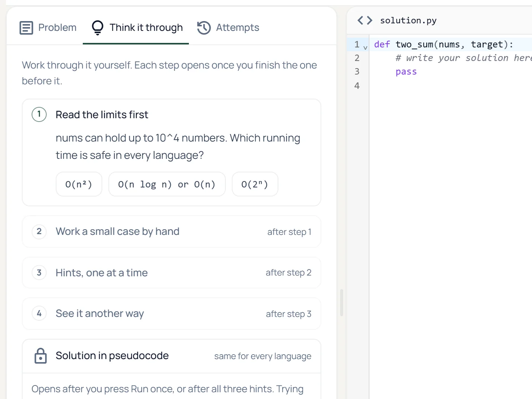Expand step 4 See it another way
Screen dimensions: 532x399
point(172,314)
